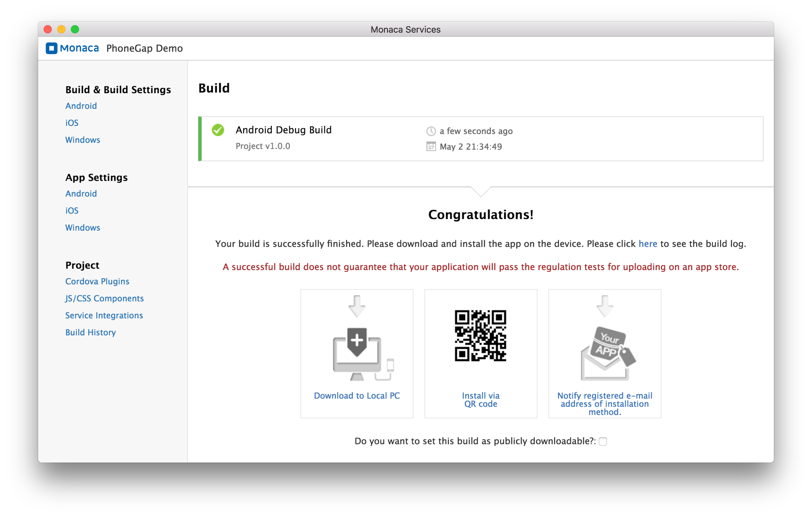This screenshot has height=517, width=812.
Task: Click the calendar icon beside build date
Action: click(431, 147)
